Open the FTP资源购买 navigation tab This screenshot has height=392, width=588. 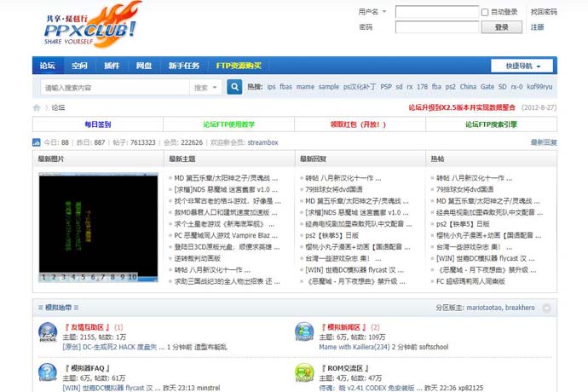[x=239, y=66]
